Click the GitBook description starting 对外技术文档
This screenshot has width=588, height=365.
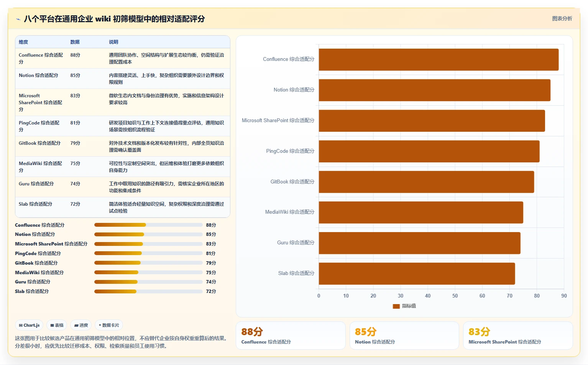click(166, 146)
